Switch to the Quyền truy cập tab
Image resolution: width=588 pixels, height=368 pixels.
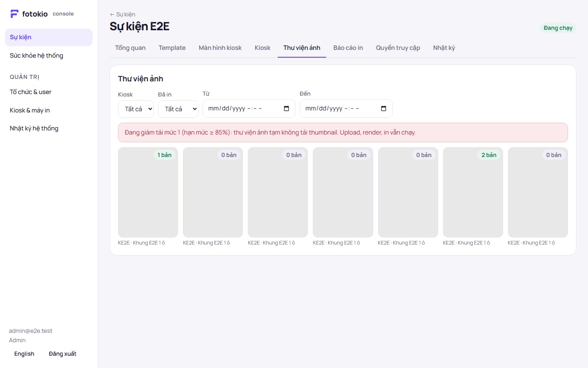(398, 48)
